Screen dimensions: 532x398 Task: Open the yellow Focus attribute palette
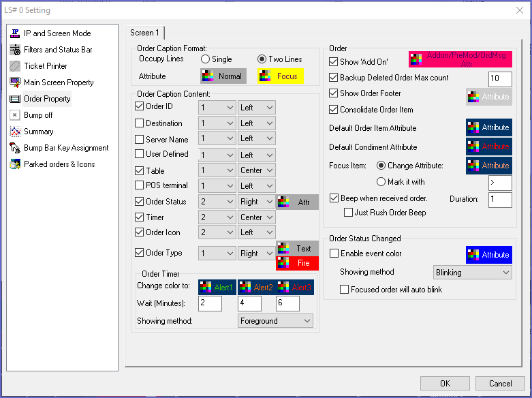point(280,76)
